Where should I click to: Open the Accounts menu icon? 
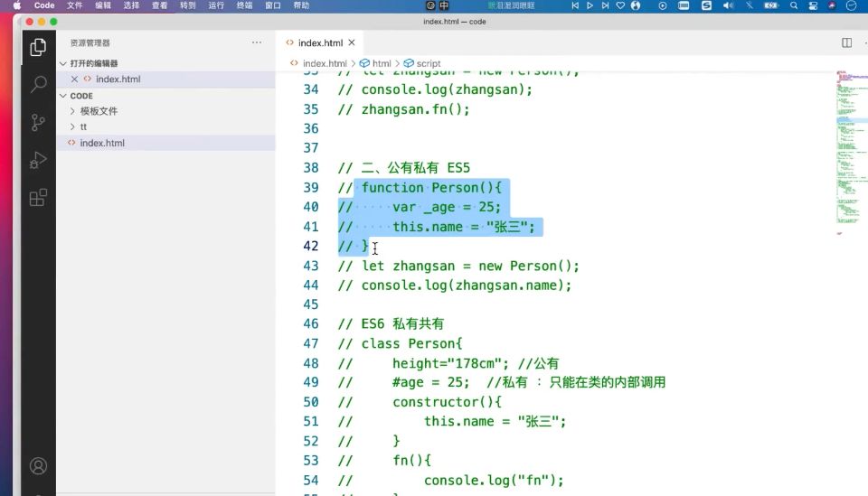click(38, 466)
